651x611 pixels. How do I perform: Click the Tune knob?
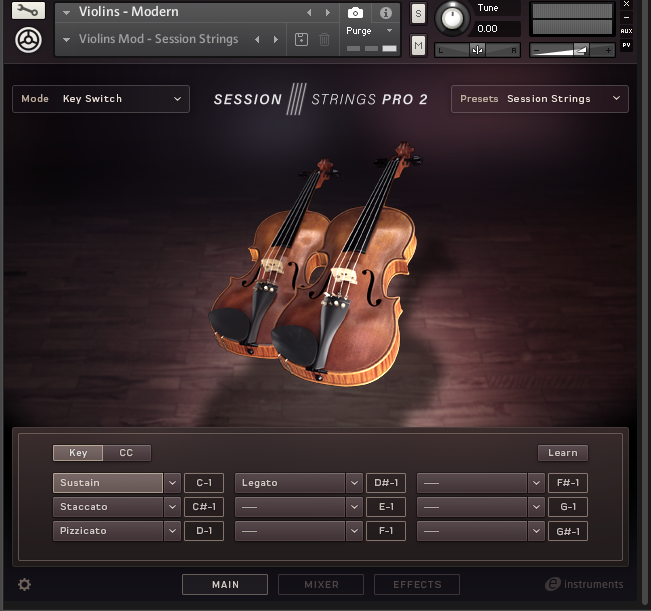[x=452, y=18]
